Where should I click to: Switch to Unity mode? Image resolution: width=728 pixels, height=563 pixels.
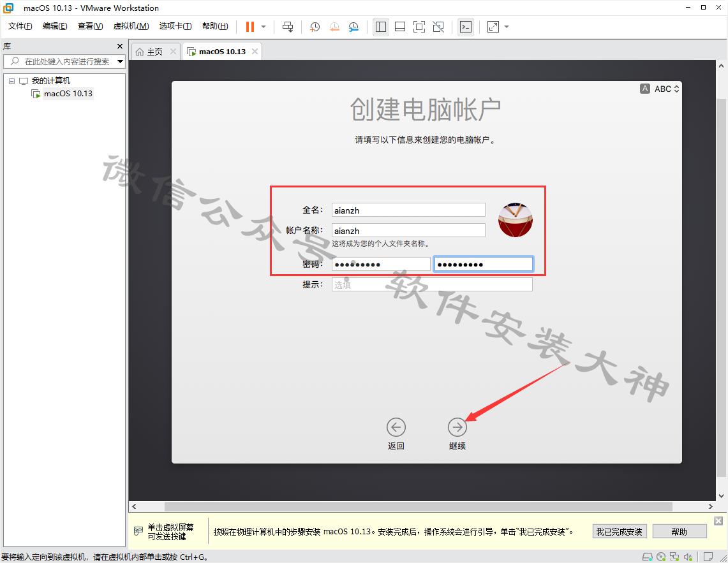438,27
